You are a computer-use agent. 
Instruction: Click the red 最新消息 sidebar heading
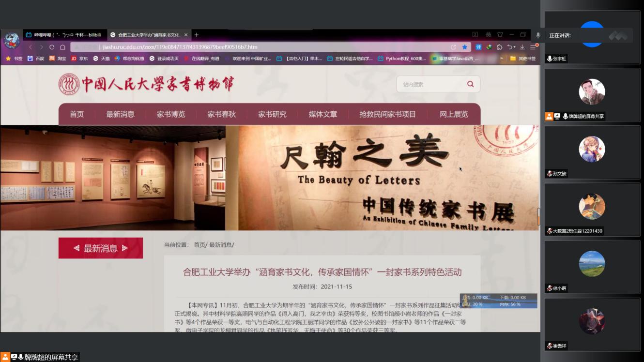tap(101, 248)
